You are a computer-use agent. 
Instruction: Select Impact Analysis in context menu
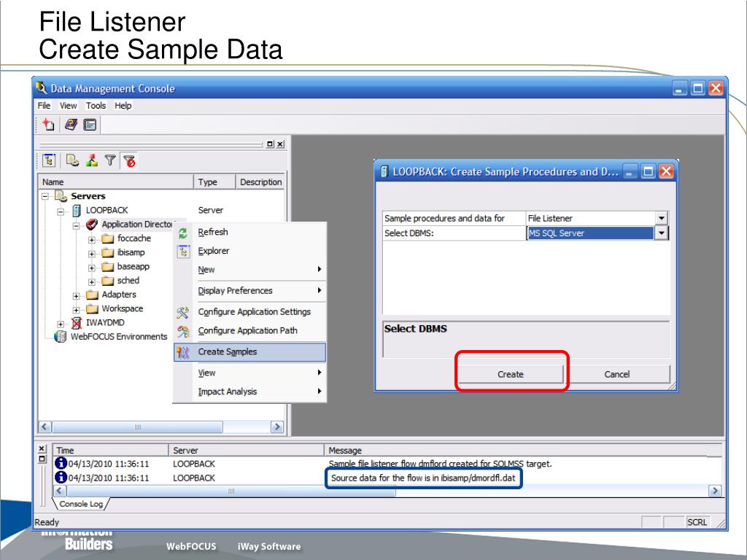click(250, 392)
